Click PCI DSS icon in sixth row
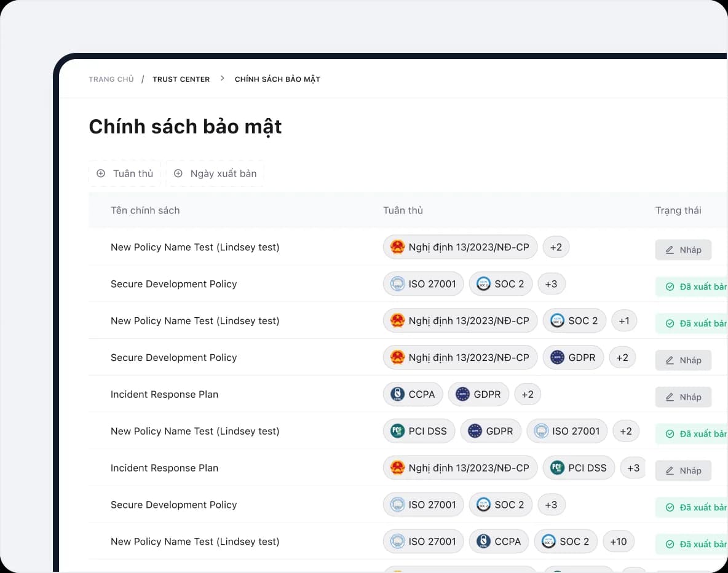The image size is (728, 573). point(397,431)
